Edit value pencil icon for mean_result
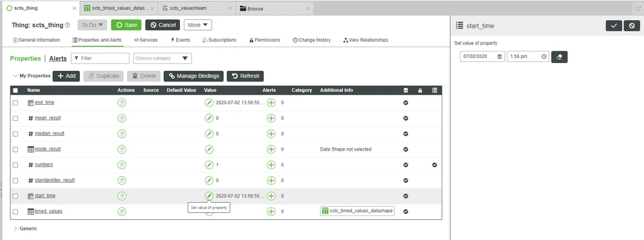The width and height of the screenshot is (644, 240). [x=209, y=118]
